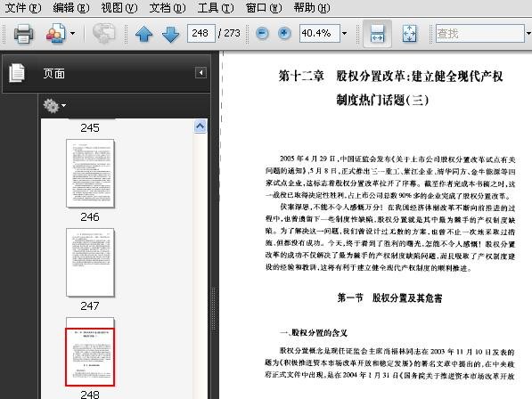Image resolution: width=532 pixels, height=399 pixels.
Task: Toggle fit one full page button
Action: tap(409, 34)
